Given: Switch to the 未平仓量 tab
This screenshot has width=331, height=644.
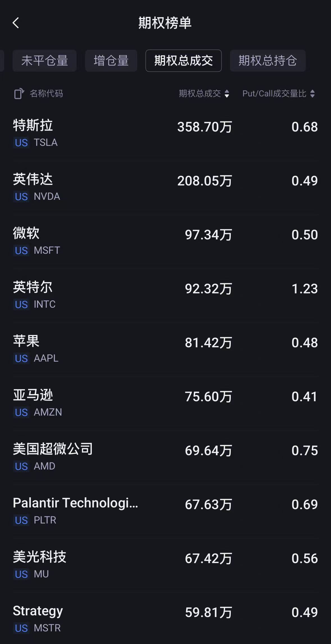Looking at the screenshot, I should pyautogui.click(x=45, y=61).
